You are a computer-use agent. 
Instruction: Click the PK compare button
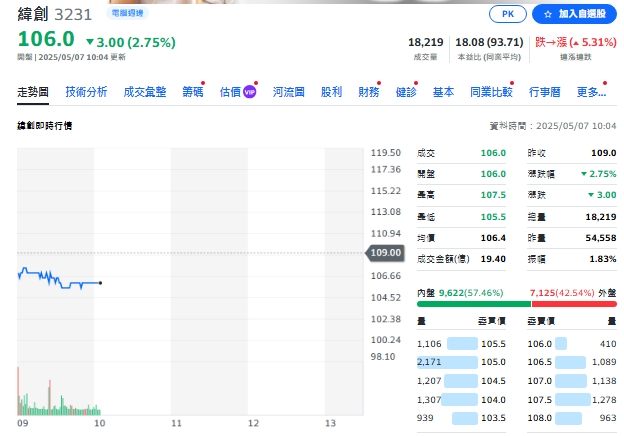(507, 14)
